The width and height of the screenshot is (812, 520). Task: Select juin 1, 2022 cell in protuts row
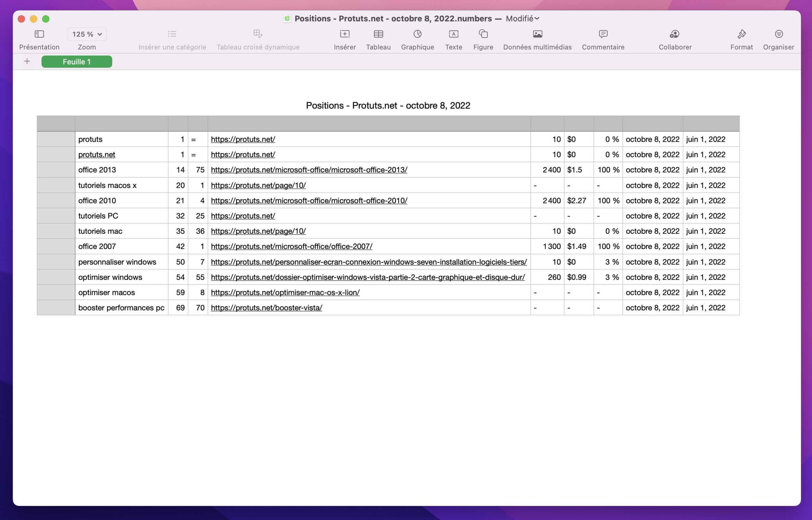pos(711,139)
